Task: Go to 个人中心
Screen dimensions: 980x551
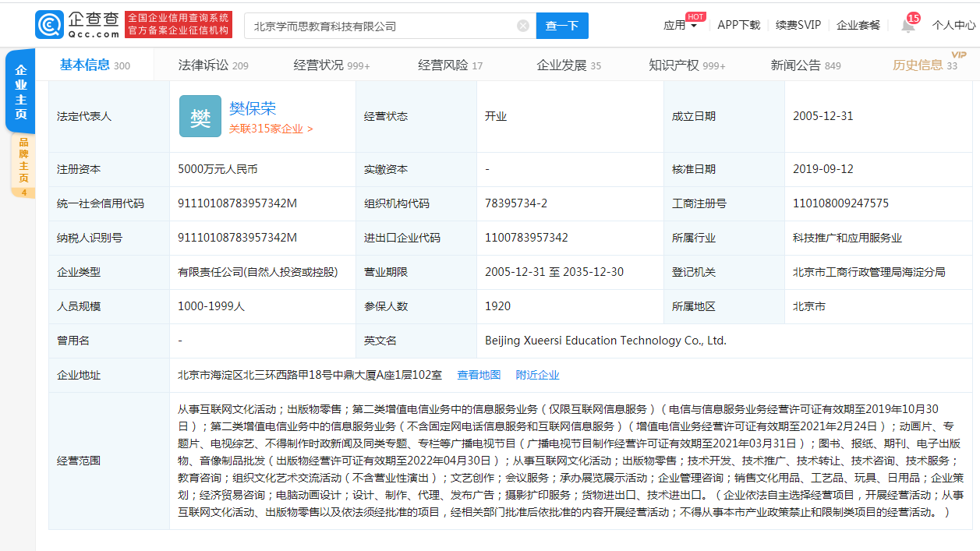Action: pyautogui.click(x=954, y=25)
